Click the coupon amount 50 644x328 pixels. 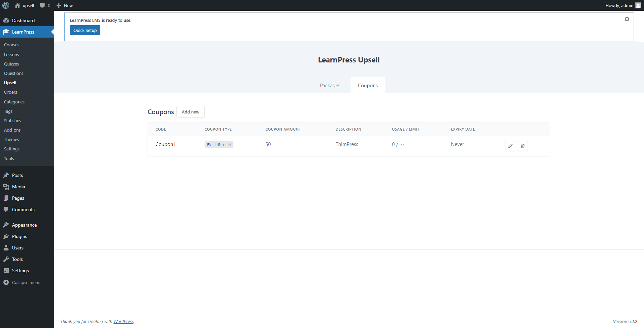[268, 144]
